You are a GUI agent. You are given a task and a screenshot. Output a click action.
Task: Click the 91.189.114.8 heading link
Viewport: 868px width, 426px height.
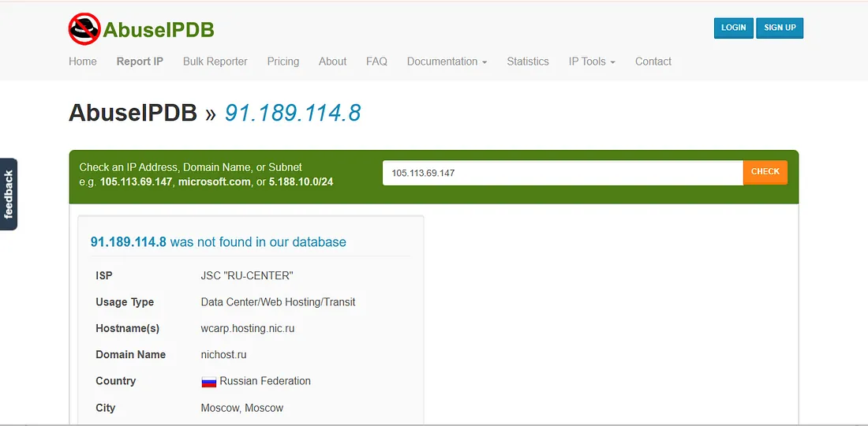pos(292,113)
